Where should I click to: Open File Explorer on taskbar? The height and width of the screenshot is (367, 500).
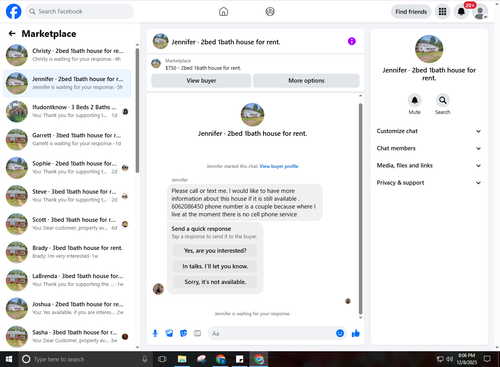pos(182,359)
